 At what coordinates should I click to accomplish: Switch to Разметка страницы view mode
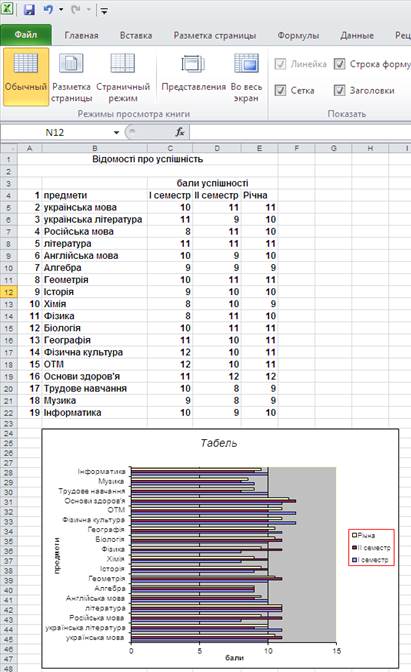[72, 77]
